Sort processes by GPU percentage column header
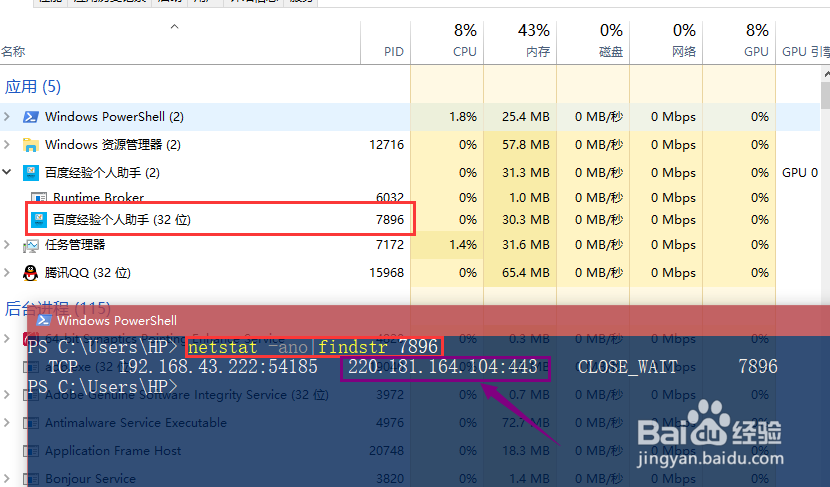The width and height of the screenshot is (830, 487). coord(739,42)
